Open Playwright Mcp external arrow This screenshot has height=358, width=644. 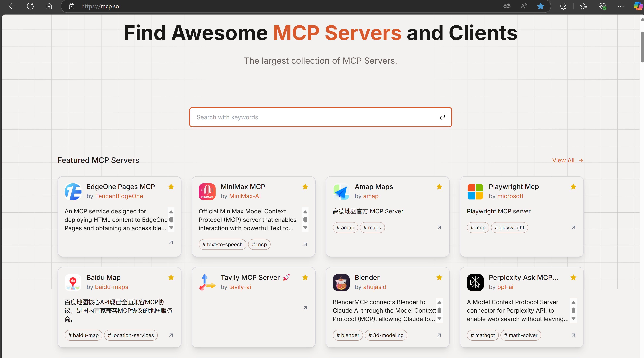pos(573,227)
